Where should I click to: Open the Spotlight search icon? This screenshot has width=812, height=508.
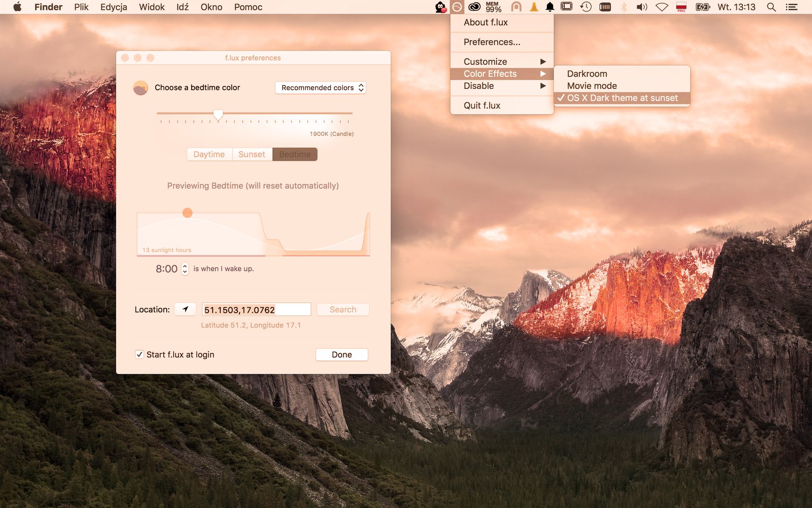click(x=771, y=7)
